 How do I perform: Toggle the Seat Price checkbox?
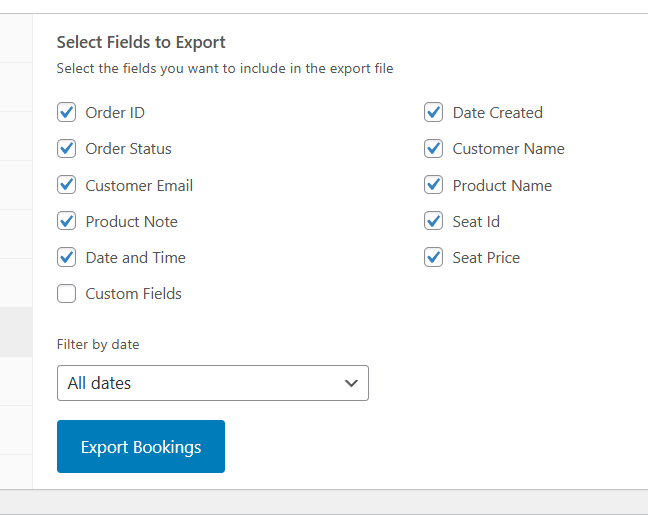433,257
